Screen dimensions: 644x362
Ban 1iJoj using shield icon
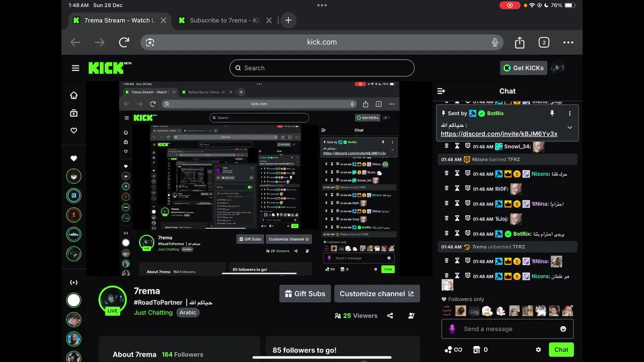click(468, 219)
